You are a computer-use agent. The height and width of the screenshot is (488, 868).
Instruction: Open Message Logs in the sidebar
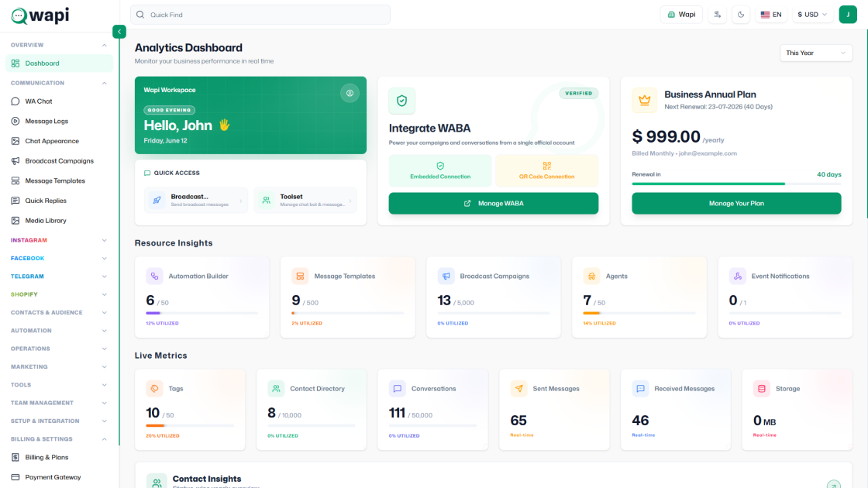[59, 121]
